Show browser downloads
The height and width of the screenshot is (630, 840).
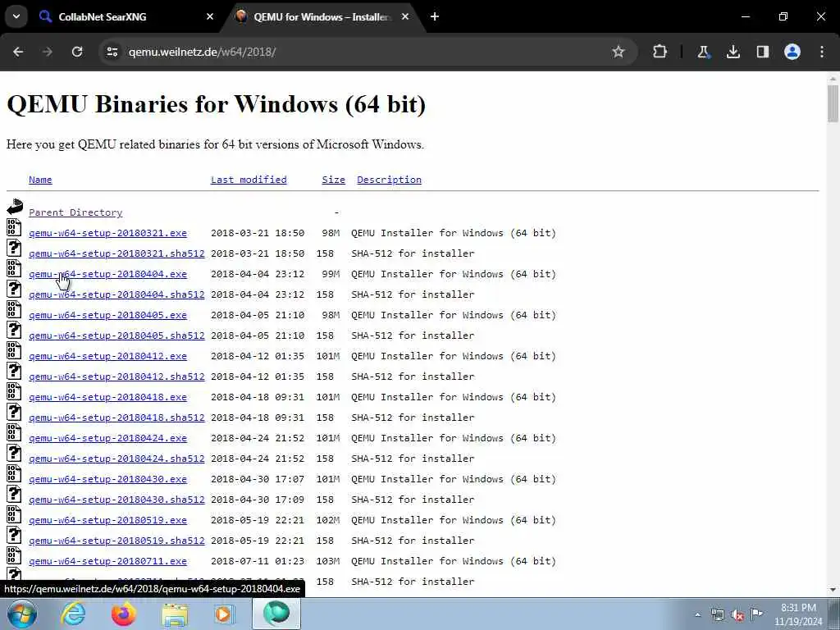[733, 52]
